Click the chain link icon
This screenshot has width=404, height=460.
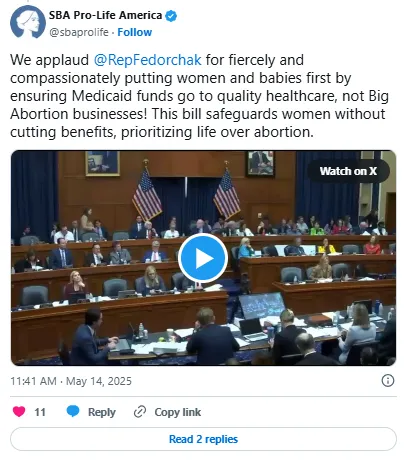pyautogui.click(x=140, y=412)
